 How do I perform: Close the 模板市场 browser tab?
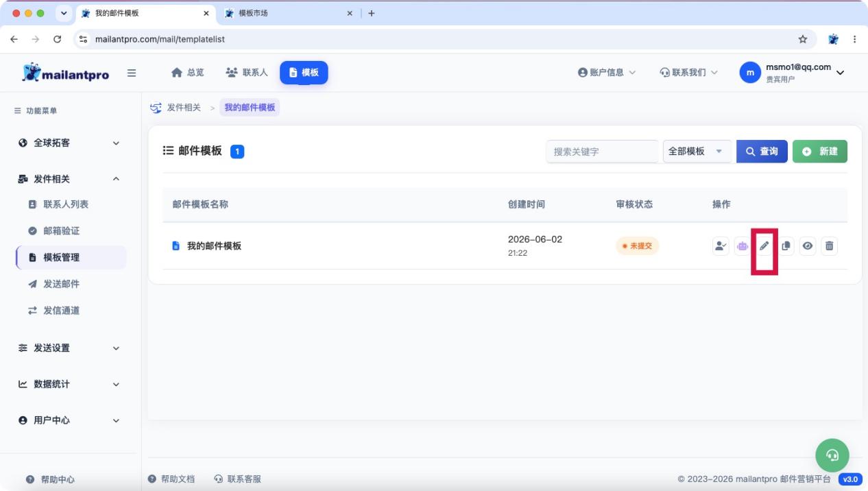(x=350, y=13)
